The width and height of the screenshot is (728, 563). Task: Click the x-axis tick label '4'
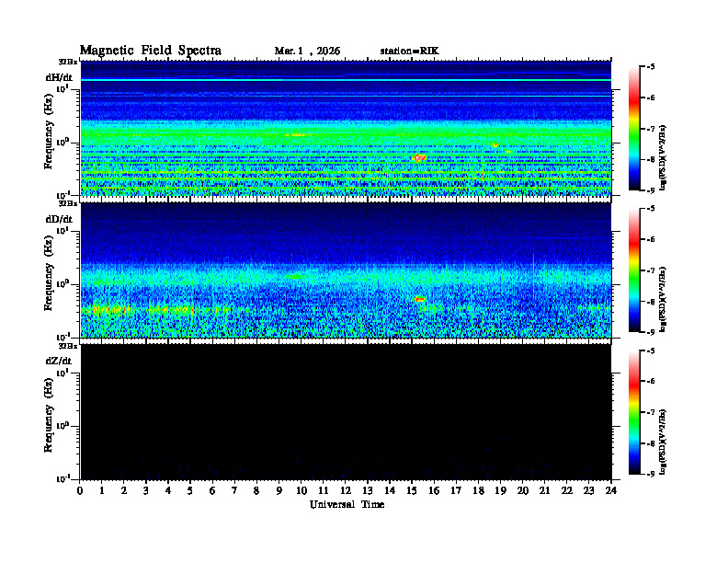[168, 491]
